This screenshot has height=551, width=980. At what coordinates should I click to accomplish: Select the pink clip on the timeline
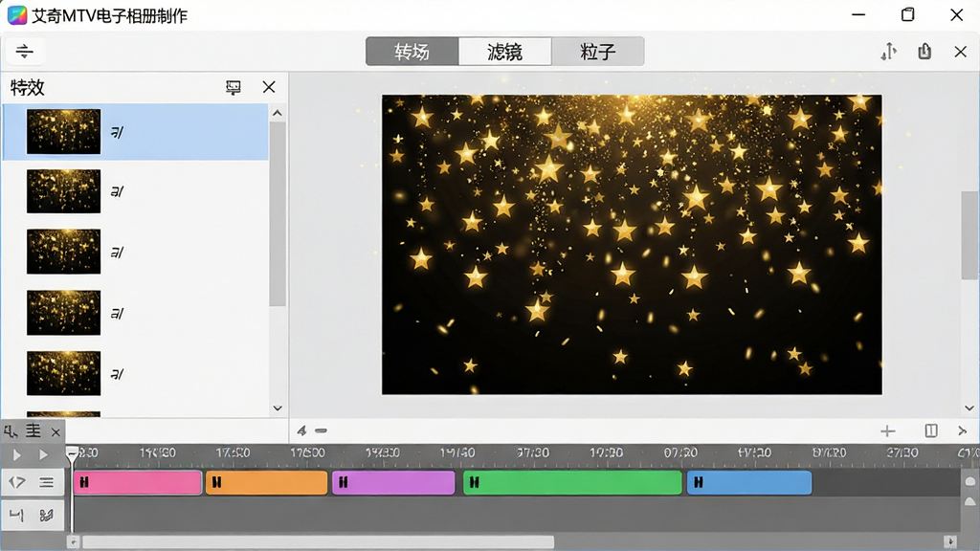(x=138, y=483)
